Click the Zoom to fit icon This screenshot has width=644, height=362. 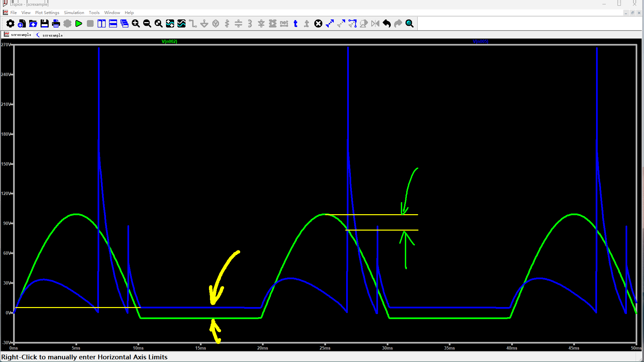pyautogui.click(x=159, y=23)
